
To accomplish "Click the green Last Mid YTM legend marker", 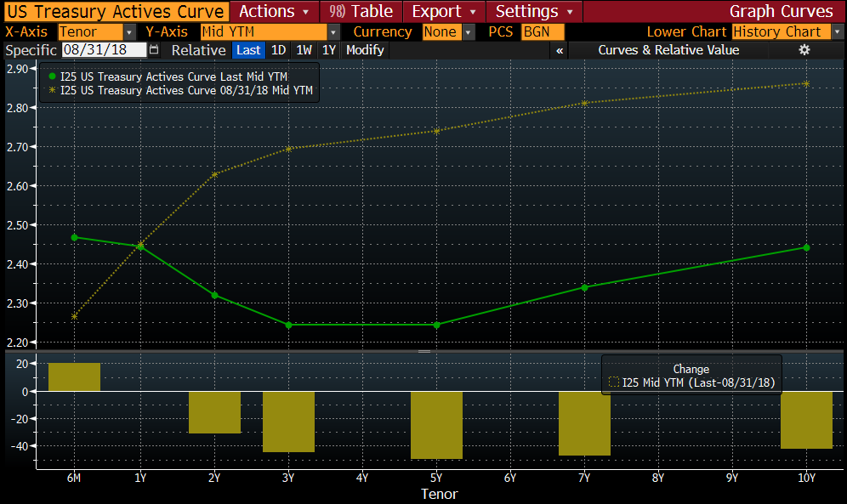I will point(51,76).
